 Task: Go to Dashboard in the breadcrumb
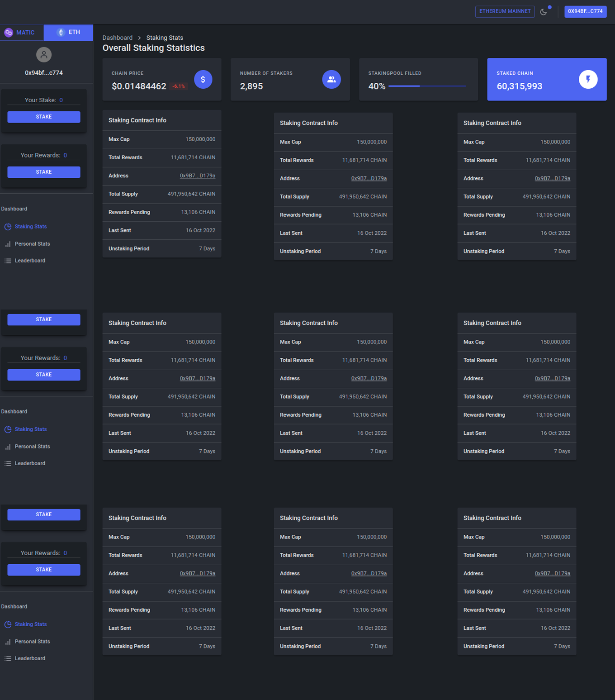click(118, 38)
